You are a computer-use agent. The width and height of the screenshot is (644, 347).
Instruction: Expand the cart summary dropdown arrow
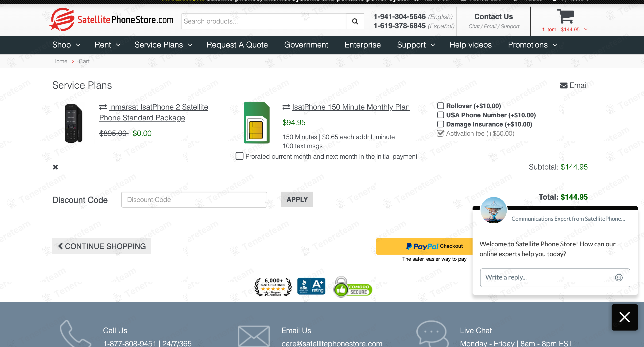pos(585,29)
